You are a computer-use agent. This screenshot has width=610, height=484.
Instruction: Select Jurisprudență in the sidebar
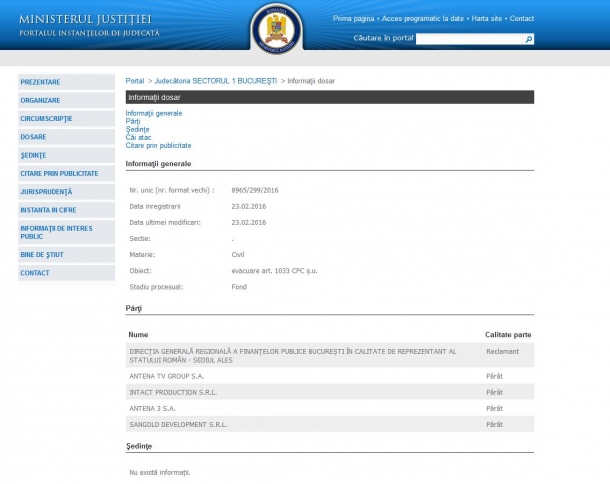click(66, 191)
